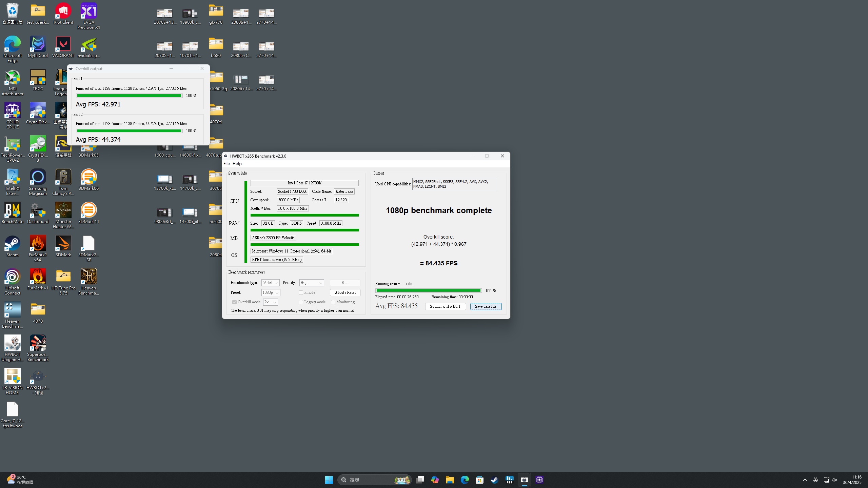Click the ASRock Z690 PG Velocita field
The image size is (868, 488).
(x=273, y=238)
